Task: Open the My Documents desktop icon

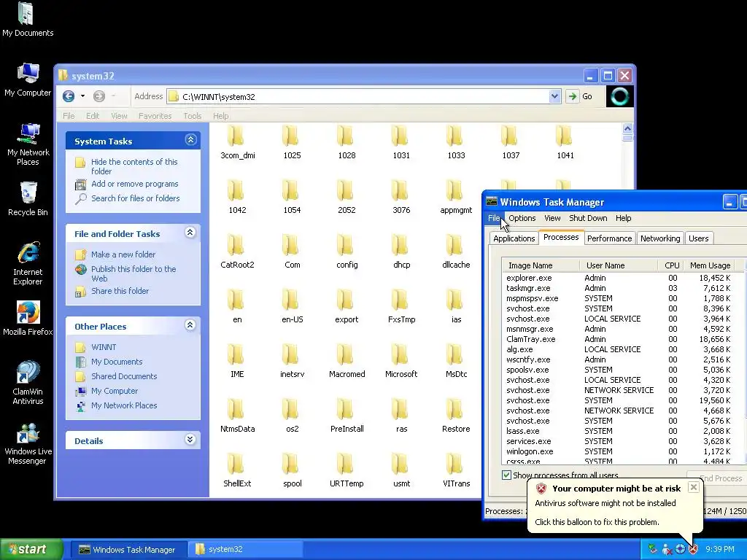Action: click(28, 20)
